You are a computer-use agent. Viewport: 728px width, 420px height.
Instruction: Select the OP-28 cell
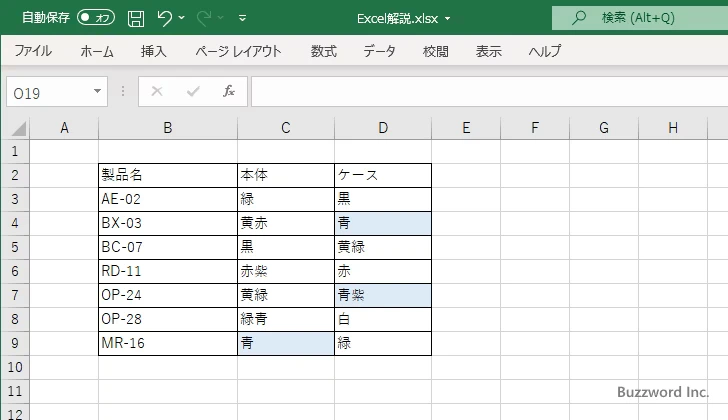tap(168, 319)
